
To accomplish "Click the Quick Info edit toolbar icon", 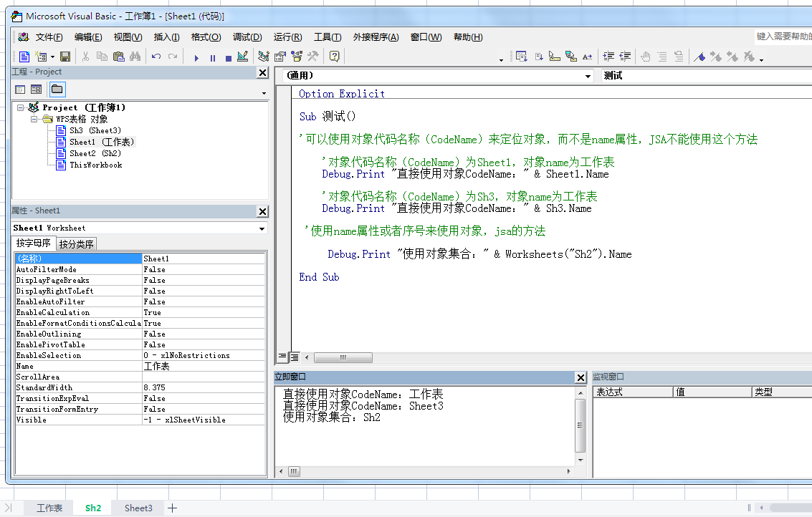I will 555,57.
